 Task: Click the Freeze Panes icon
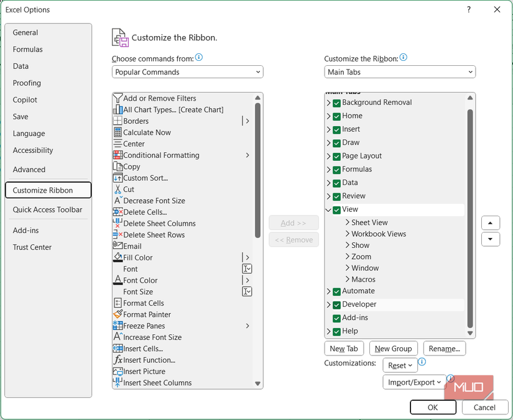(118, 326)
